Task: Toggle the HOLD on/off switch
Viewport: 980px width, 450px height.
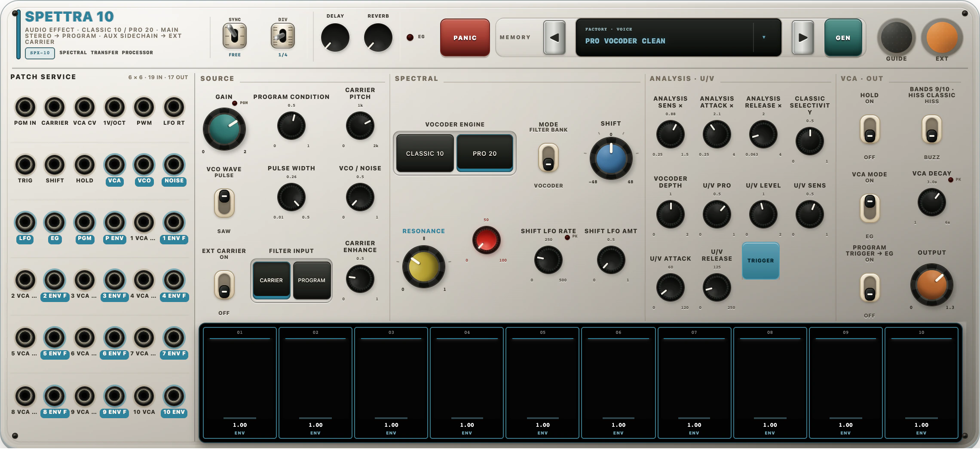Action: tap(870, 129)
